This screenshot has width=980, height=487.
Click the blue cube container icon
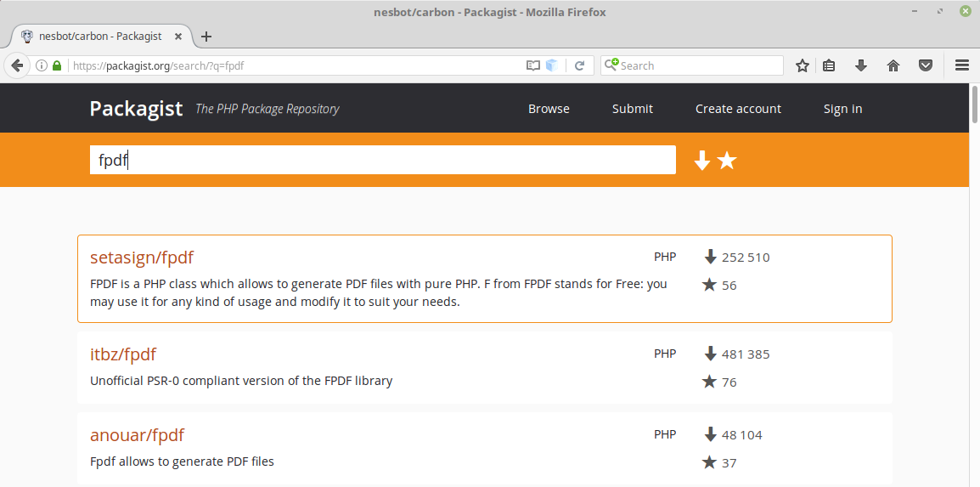pyautogui.click(x=551, y=65)
